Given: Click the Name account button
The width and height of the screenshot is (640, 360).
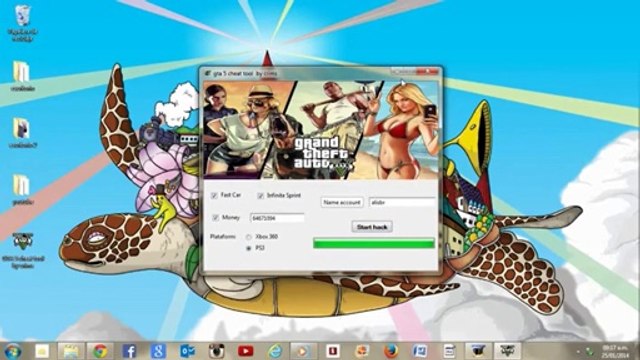Looking at the screenshot, I should tap(342, 202).
